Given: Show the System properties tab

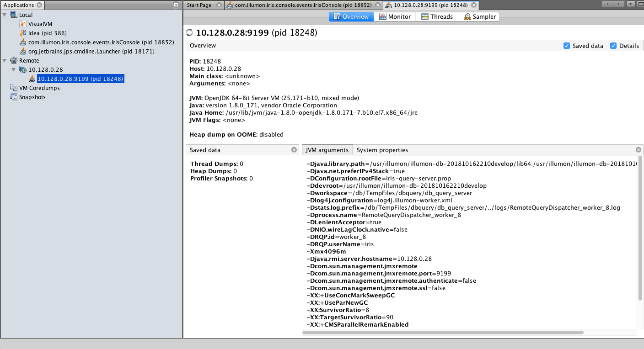Looking at the screenshot, I should [382, 150].
